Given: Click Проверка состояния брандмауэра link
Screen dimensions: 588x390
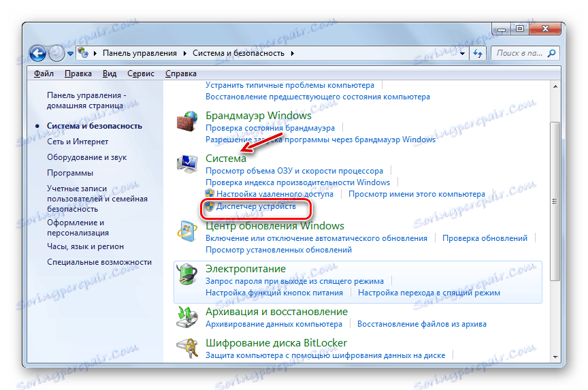Looking at the screenshot, I should 270,128.
